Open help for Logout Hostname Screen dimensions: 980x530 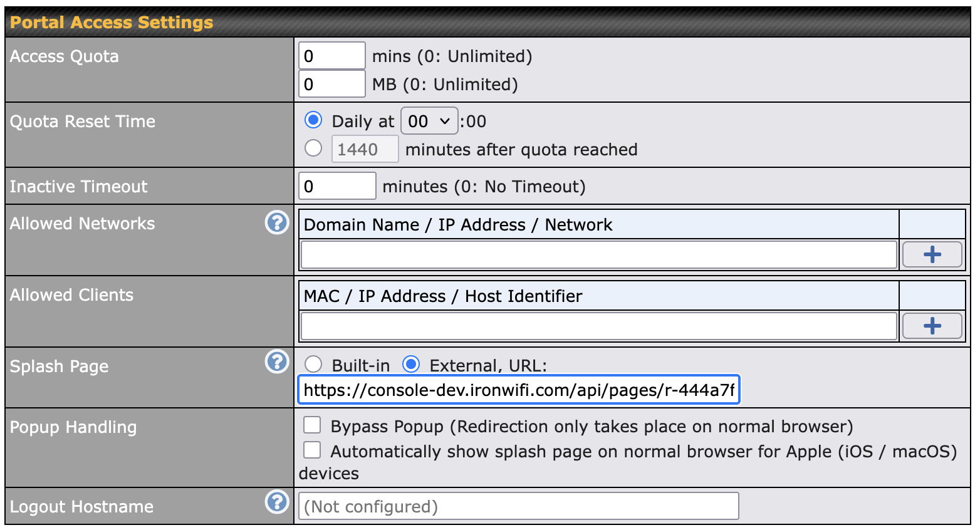pyautogui.click(x=276, y=502)
